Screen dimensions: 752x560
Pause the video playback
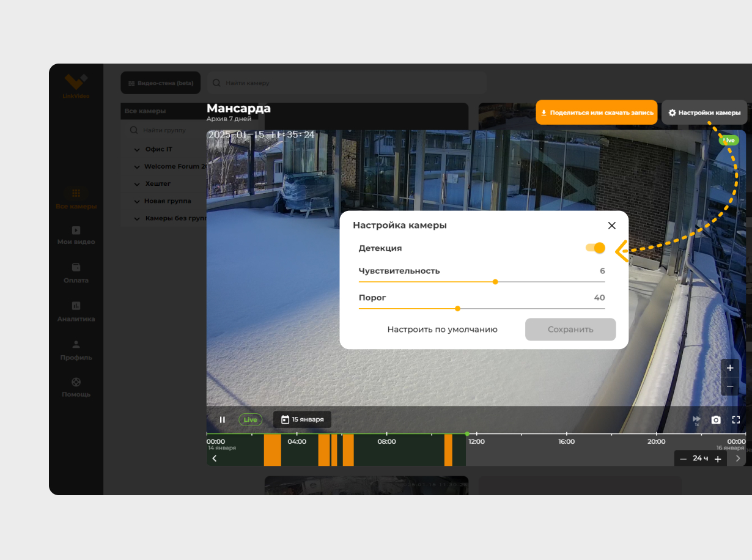coord(223,420)
